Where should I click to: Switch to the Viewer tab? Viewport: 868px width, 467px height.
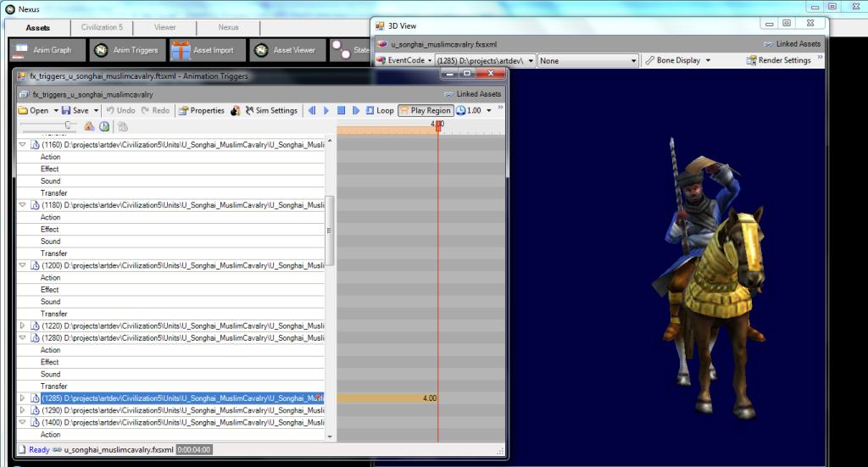(x=165, y=27)
